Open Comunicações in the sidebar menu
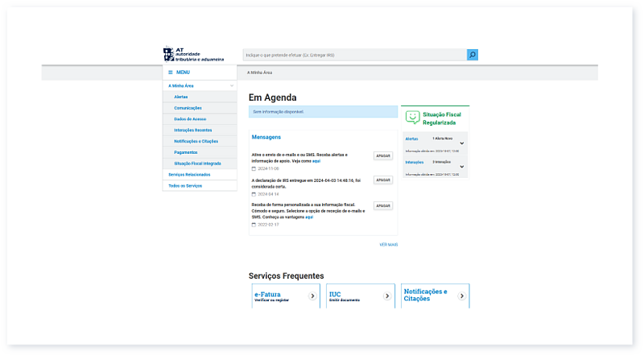 click(x=188, y=108)
